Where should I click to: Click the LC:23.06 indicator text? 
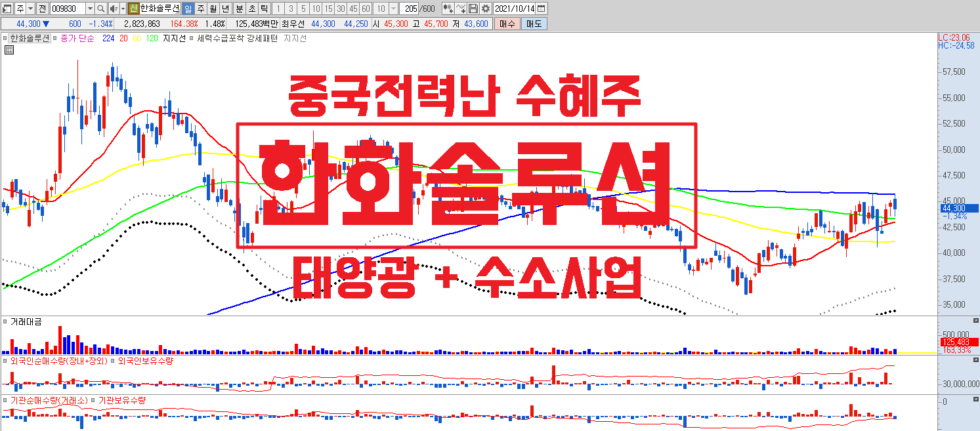point(954,38)
